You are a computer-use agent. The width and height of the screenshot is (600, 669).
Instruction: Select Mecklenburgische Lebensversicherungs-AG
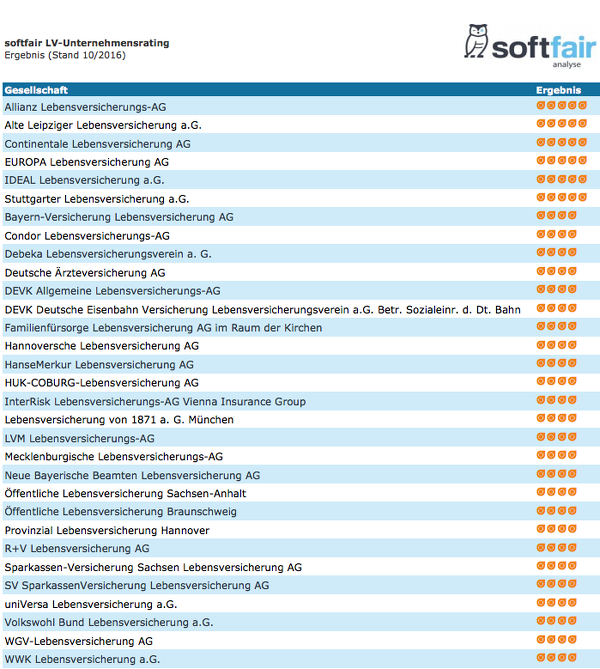[114, 457]
